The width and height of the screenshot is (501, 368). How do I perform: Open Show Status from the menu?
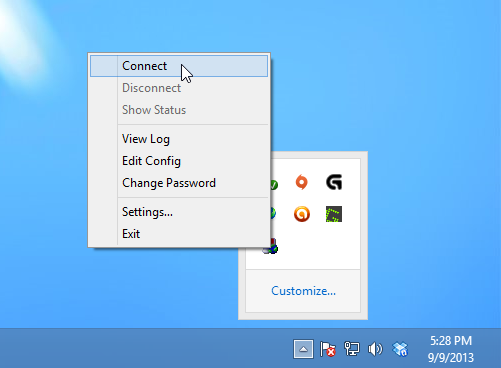pos(179,110)
